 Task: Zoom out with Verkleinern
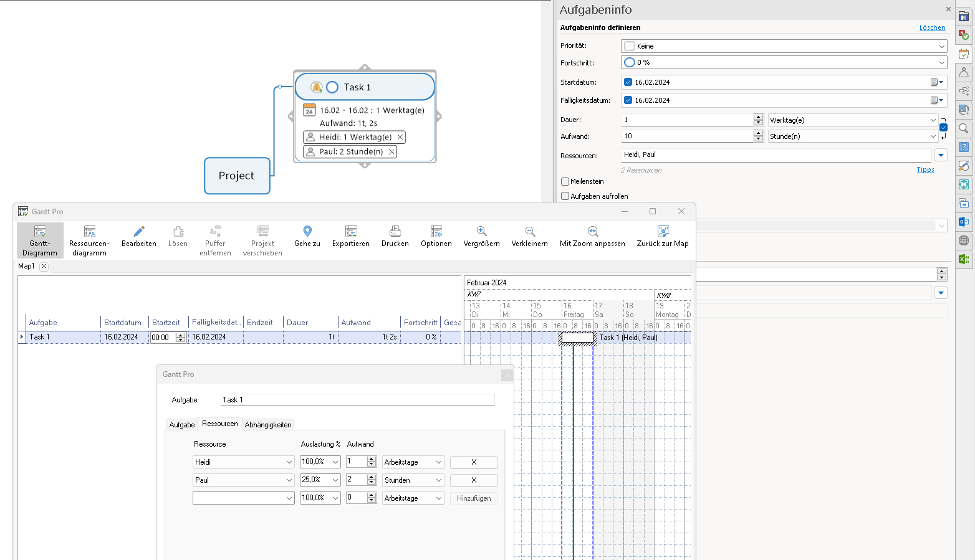click(530, 237)
